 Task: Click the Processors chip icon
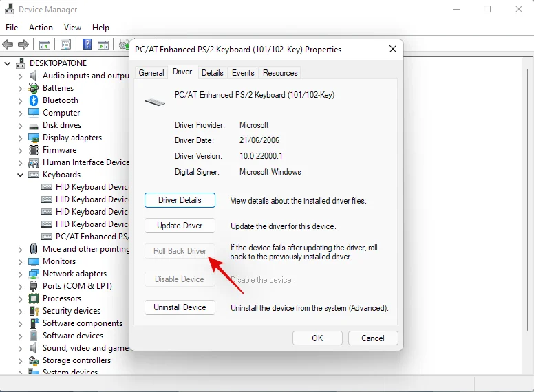pyautogui.click(x=34, y=298)
